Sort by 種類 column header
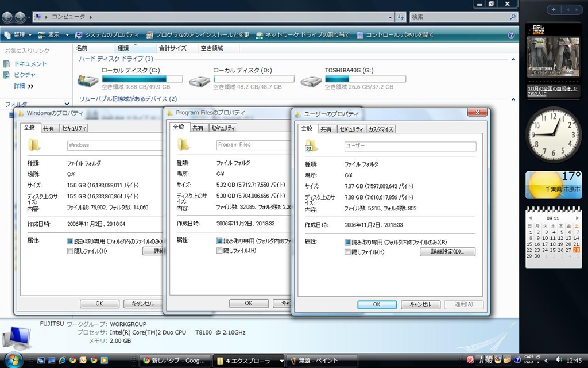588x368 pixels. [135, 48]
